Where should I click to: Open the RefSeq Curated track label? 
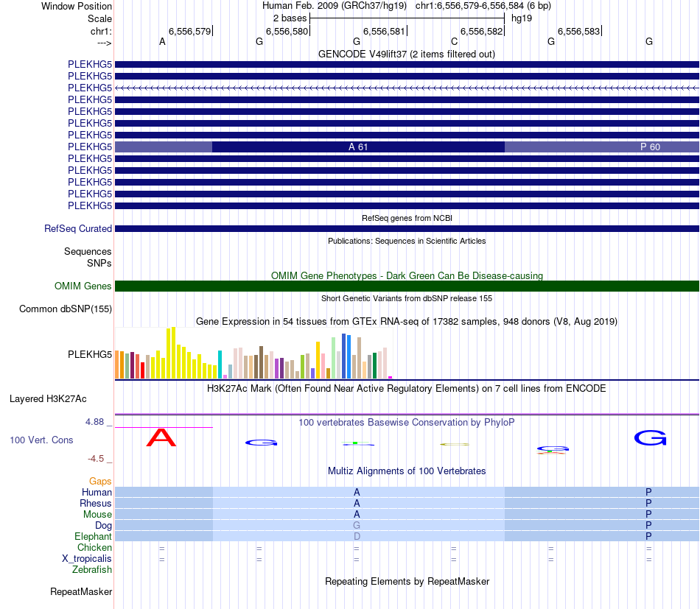click(77, 228)
